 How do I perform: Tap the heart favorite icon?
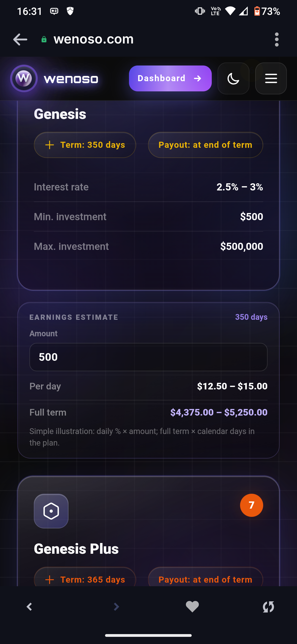click(x=192, y=607)
